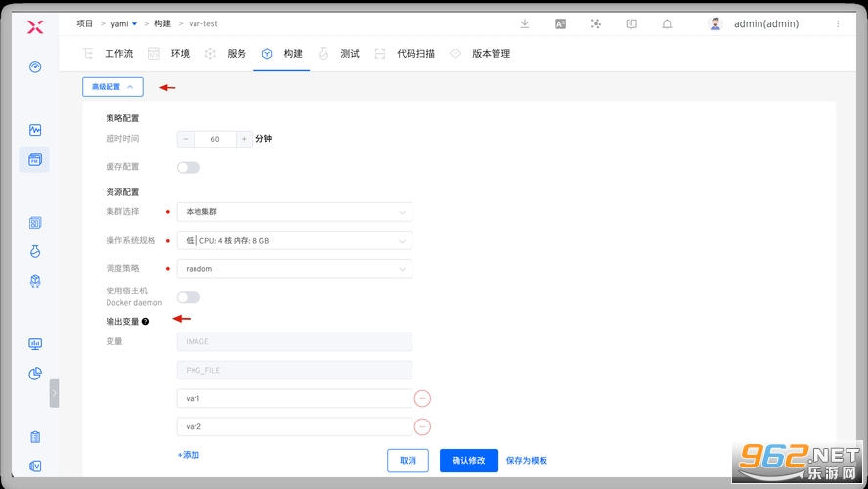
Task: Click the var-test breadcrumb text
Action: click(203, 23)
